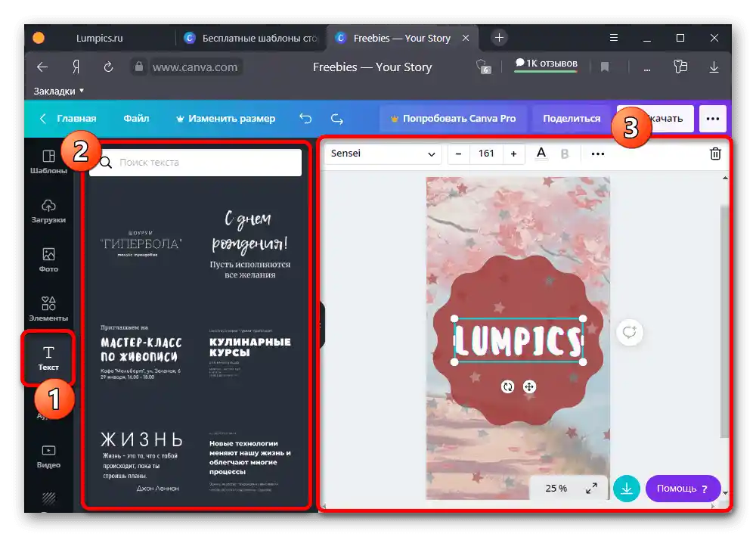Open the Sensei font dropdown

pos(383,154)
